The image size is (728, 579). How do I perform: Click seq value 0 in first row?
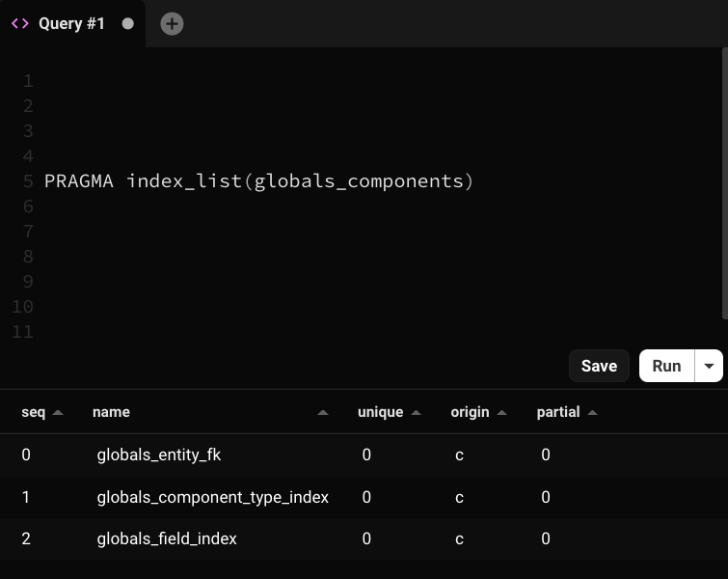[x=26, y=455]
